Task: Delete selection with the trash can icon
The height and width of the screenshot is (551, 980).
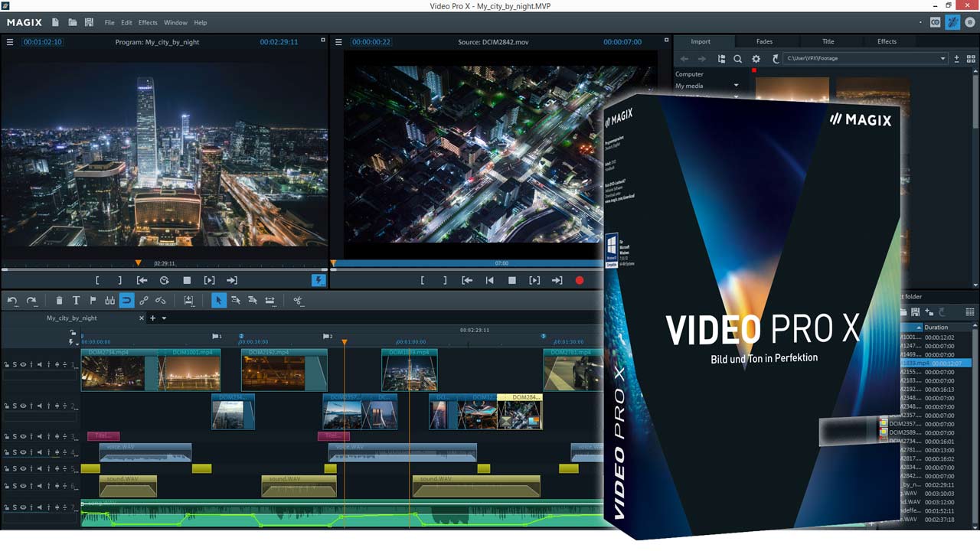Action: pos(59,301)
